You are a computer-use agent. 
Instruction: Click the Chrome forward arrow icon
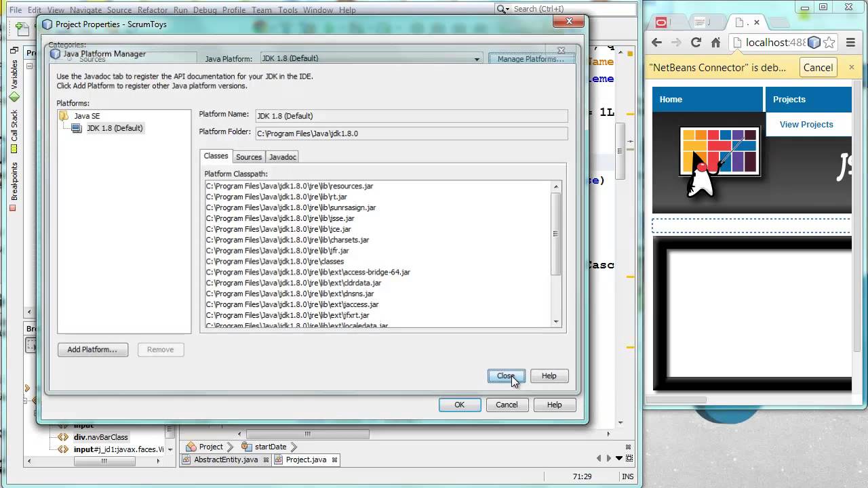coord(676,42)
